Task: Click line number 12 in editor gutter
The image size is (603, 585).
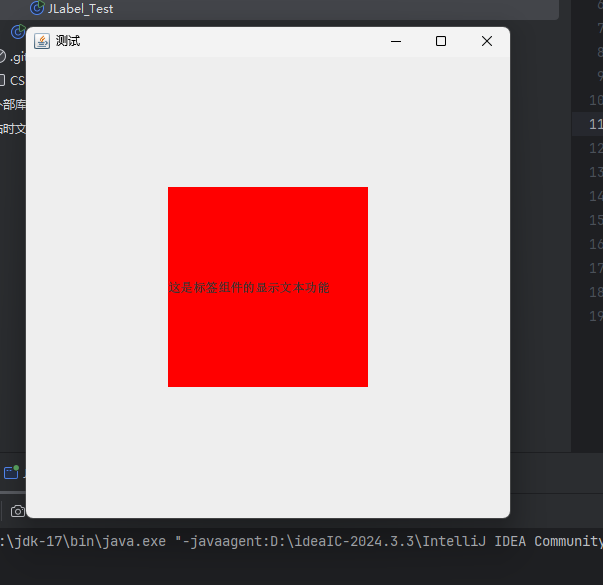Action: pyautogui.click(x=596, y=148)
